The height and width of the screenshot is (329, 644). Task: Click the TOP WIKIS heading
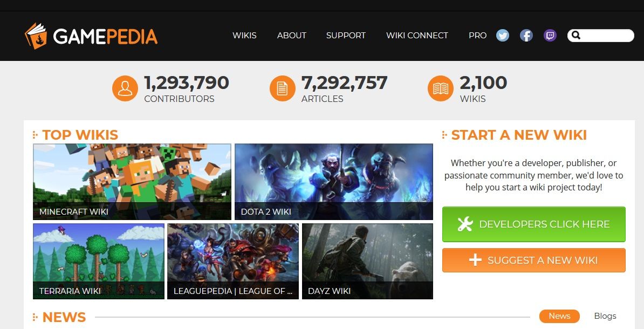[80, 135]
